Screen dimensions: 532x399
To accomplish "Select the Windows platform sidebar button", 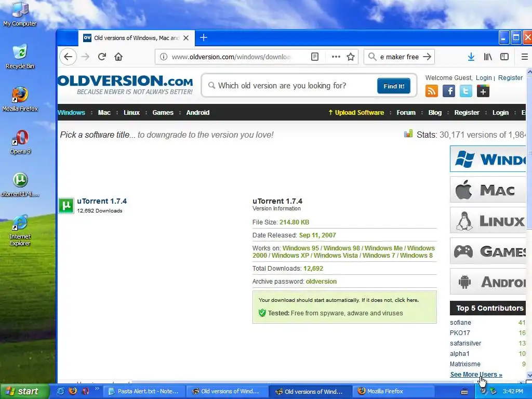I will (x=488, y=159).
